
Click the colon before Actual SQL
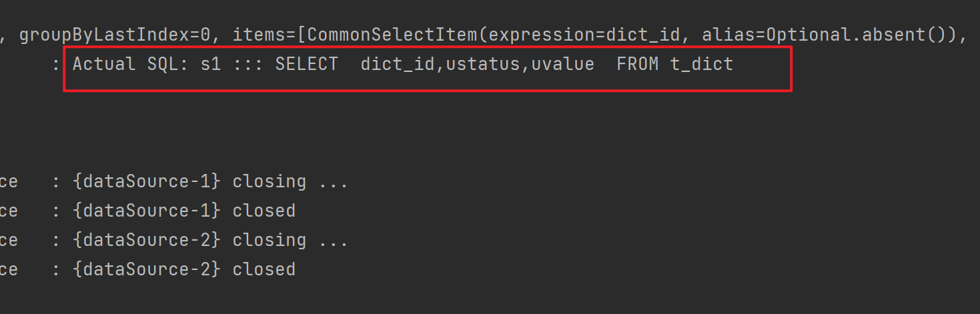click(56, 65)
